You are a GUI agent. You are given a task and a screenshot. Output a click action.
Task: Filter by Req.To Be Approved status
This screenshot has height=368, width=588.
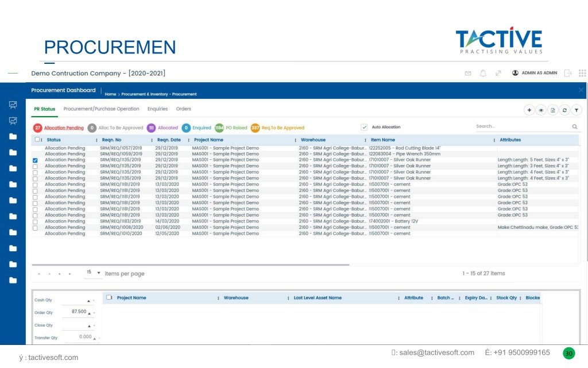coord(277,128)
